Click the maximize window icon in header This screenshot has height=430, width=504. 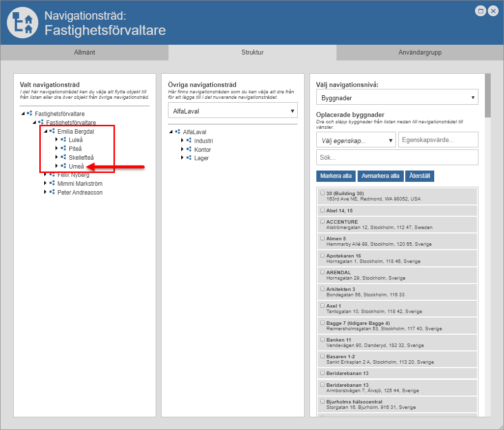pyautogui.click(x=481, y=11)
